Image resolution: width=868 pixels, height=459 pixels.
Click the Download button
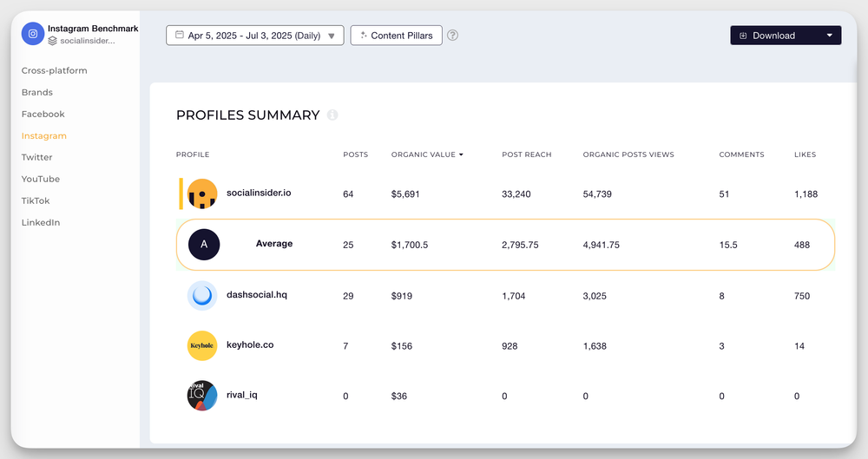click(773, 36)
